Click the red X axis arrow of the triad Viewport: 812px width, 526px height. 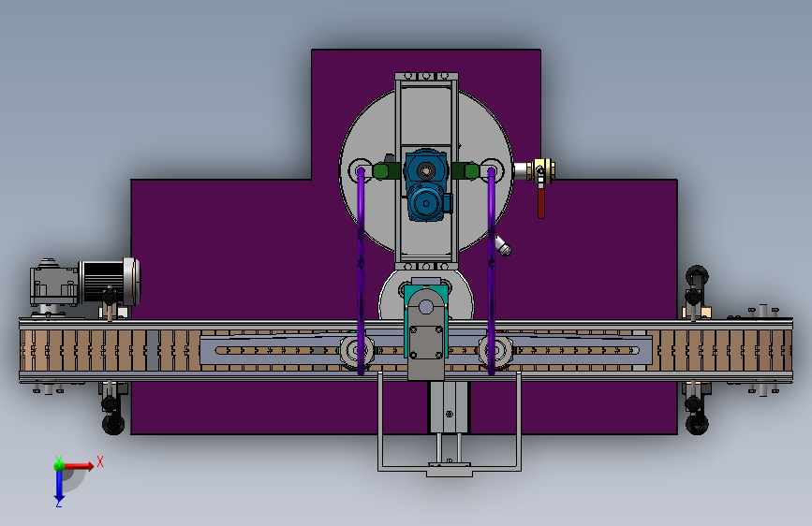tap(78, 466)
